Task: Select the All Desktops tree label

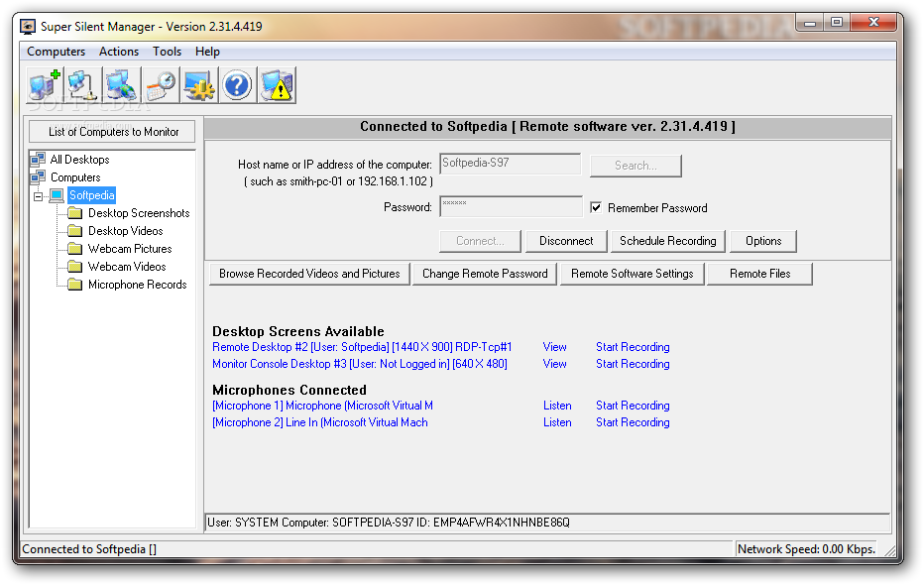Action: pos(79,159)
